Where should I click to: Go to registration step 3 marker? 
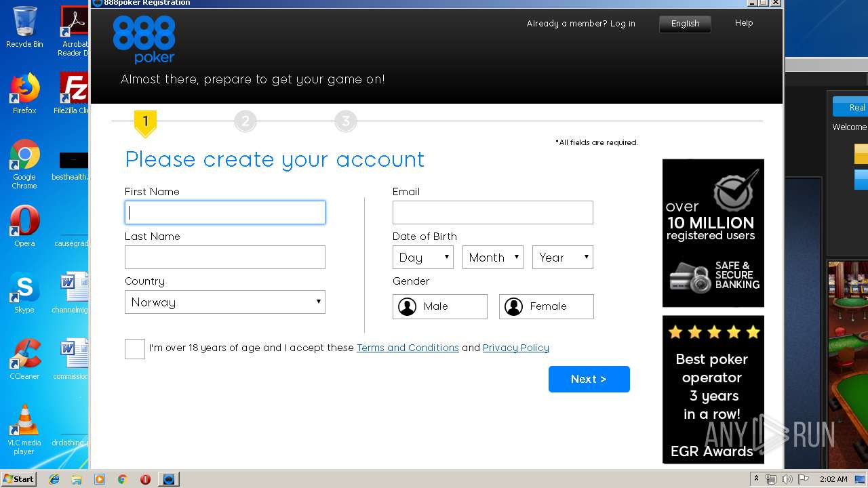point(346,121)
